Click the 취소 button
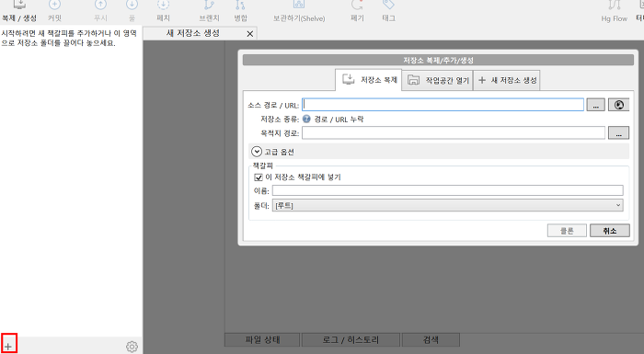 click(609, 231)
